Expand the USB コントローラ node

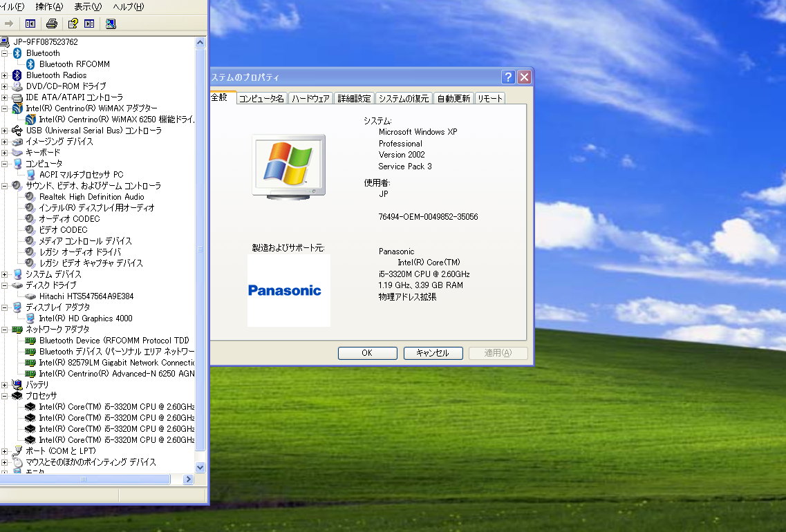5,131
